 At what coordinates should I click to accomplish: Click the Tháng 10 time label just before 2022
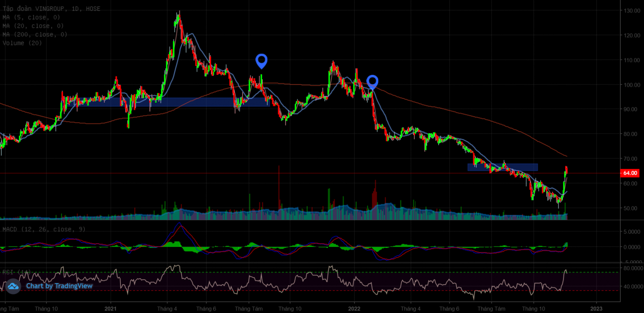290,309
